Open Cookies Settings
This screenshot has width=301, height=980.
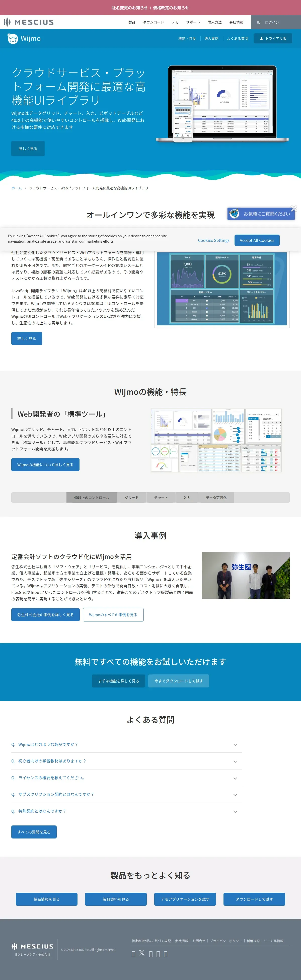213,240
